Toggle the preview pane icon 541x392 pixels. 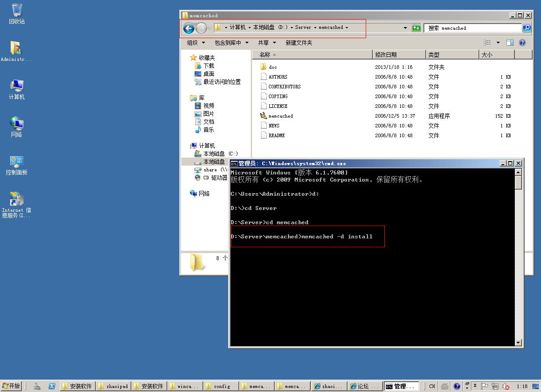click(x=510, y=43)
